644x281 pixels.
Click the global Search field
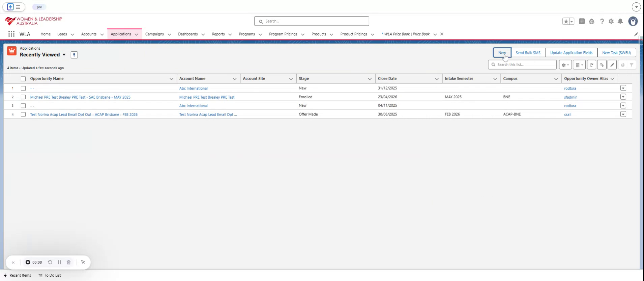[312, 21]
